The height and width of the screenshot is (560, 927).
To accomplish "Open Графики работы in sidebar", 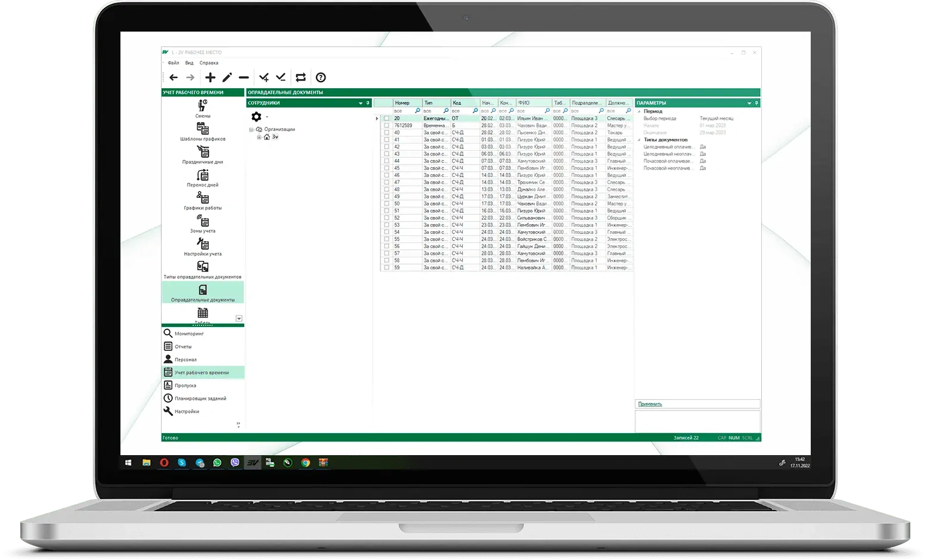I will click(x=203, y=200).
